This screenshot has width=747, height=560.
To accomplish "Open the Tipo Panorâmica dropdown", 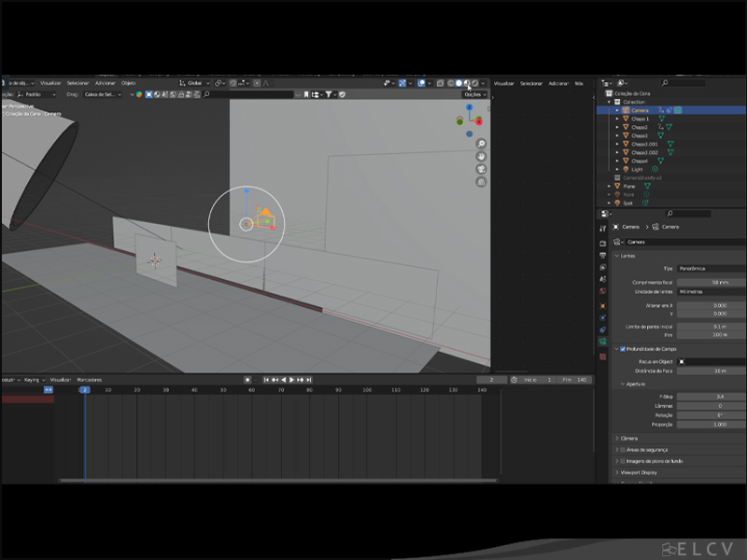I will [712, 268].
